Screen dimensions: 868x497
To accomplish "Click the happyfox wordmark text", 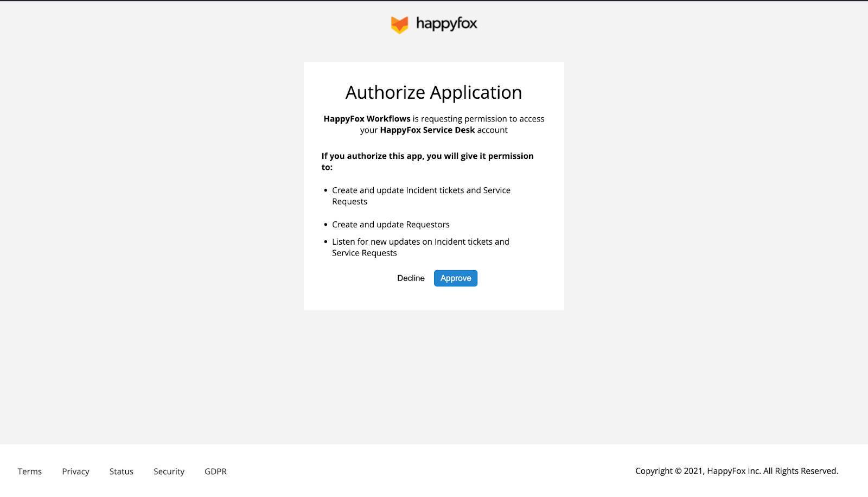I will click(x=446, y=24).
